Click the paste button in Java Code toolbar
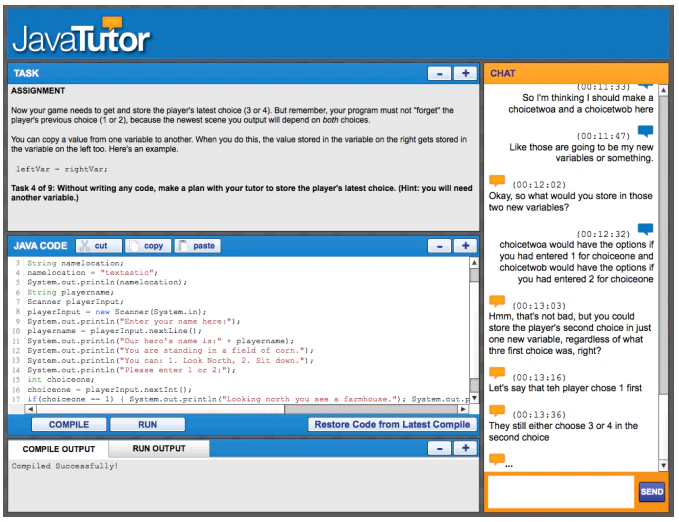679x522 pixels. [x=198, y=246]
